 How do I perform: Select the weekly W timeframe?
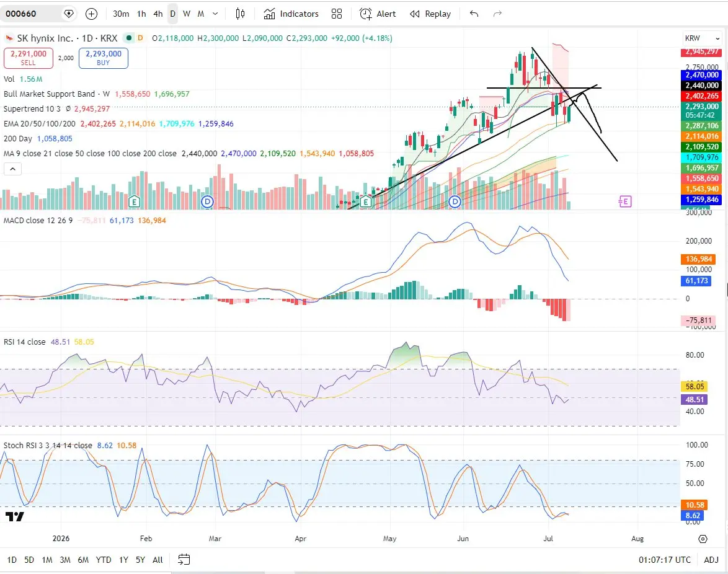click(187, 14)
